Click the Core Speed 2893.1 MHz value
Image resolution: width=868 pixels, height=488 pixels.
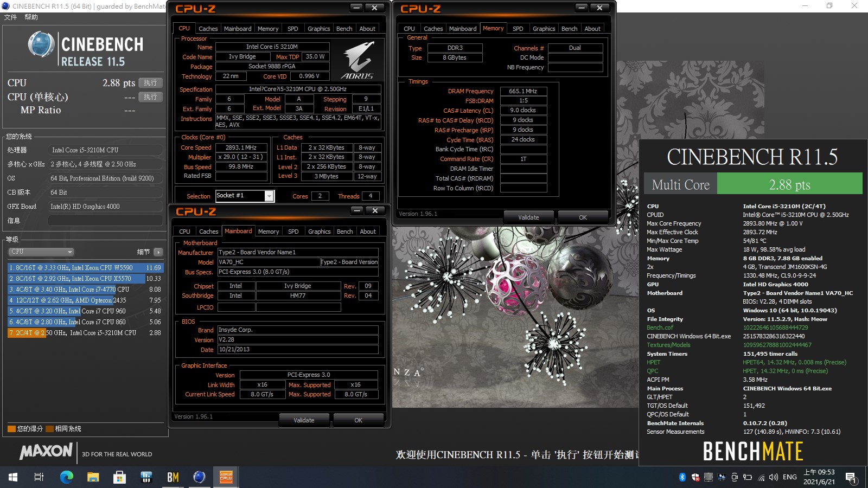click(x=241, y=147)
